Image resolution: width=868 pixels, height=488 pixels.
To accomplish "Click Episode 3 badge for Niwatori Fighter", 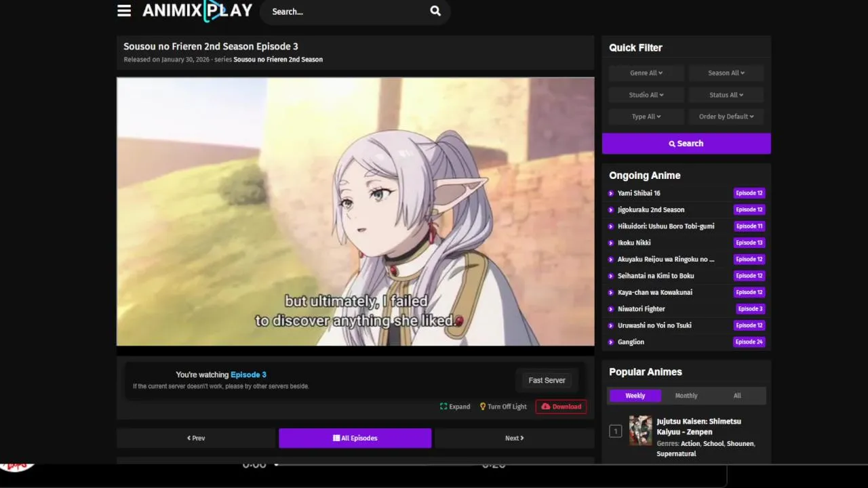I will 751,309.
